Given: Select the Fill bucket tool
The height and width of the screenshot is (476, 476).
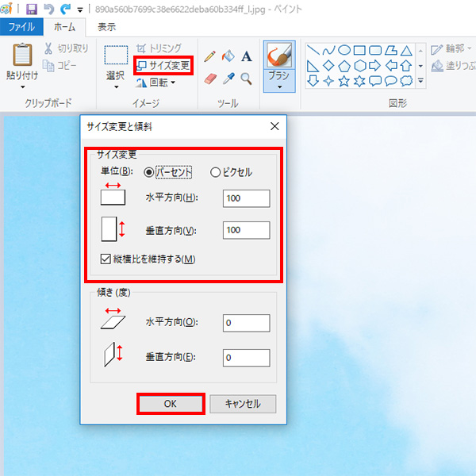Looking at the screenshot, I should pos(228,56).
